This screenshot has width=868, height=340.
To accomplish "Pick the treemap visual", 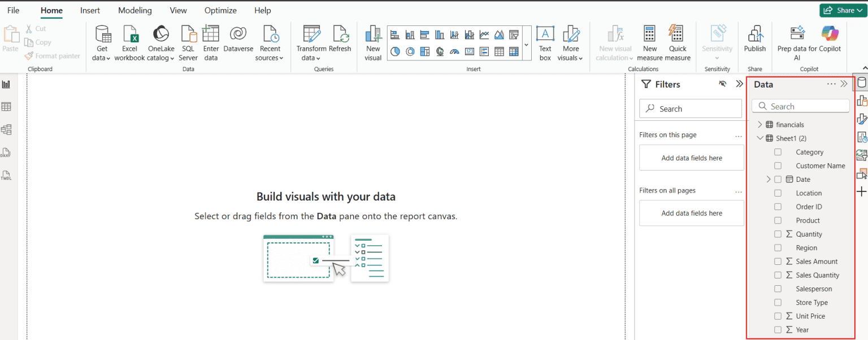I will 425,51.
